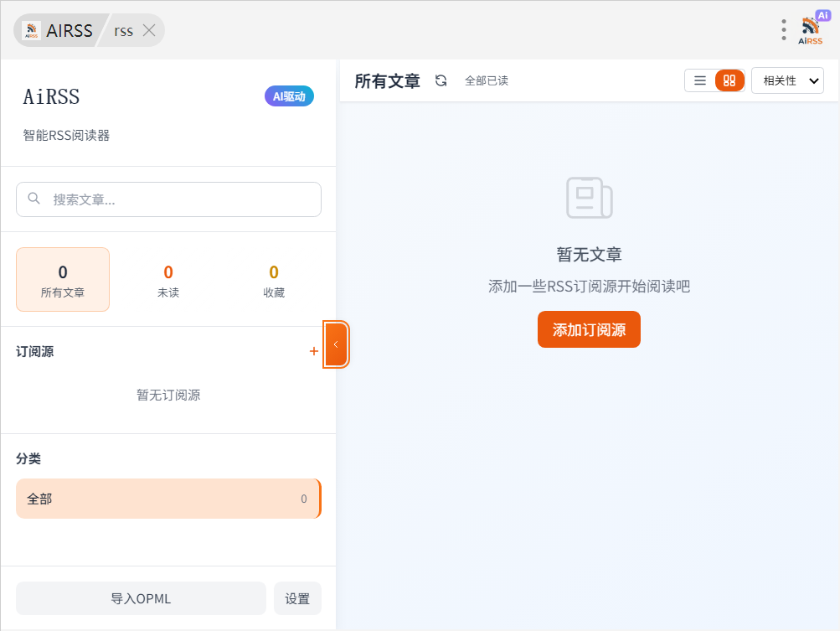The width and height of the screenshot is (840, 631).
Task: Click the 导入OPML button
Action: coord(141,598)
